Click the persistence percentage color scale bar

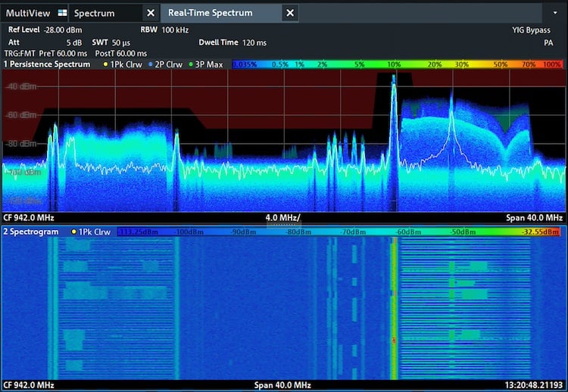point(397,64)
